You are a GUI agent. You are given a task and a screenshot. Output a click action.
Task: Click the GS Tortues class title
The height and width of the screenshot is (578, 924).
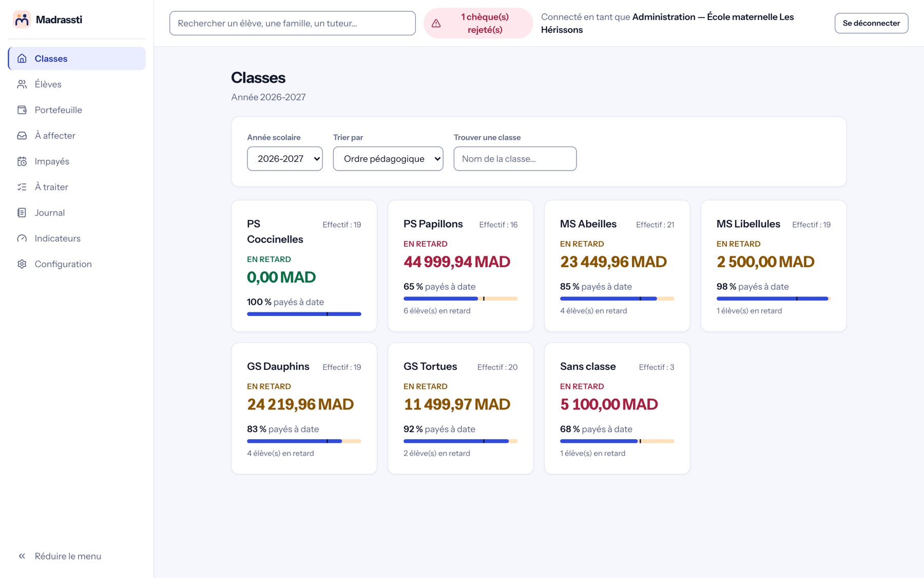(430, 366)
